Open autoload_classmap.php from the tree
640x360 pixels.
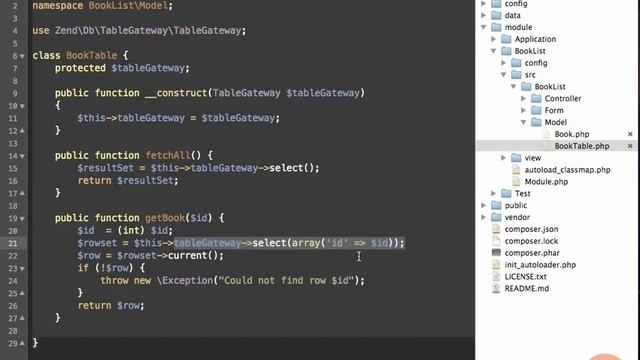[x=567, y=170]
